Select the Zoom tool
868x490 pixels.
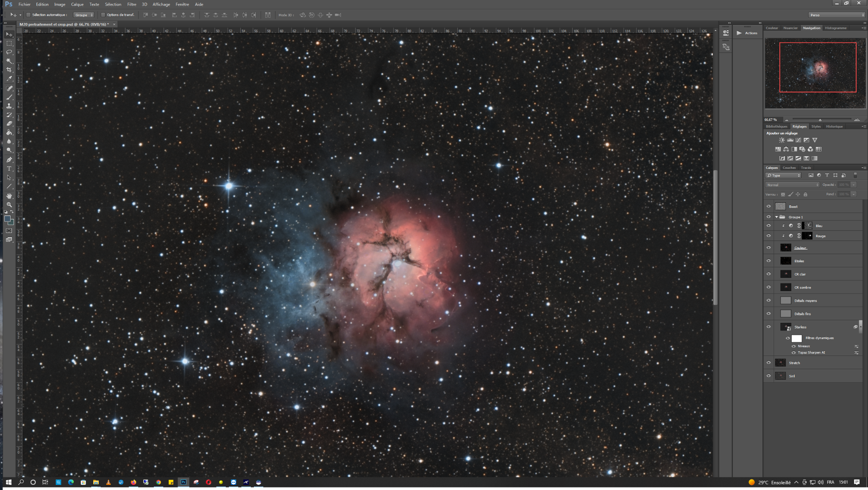click(9, 204)
